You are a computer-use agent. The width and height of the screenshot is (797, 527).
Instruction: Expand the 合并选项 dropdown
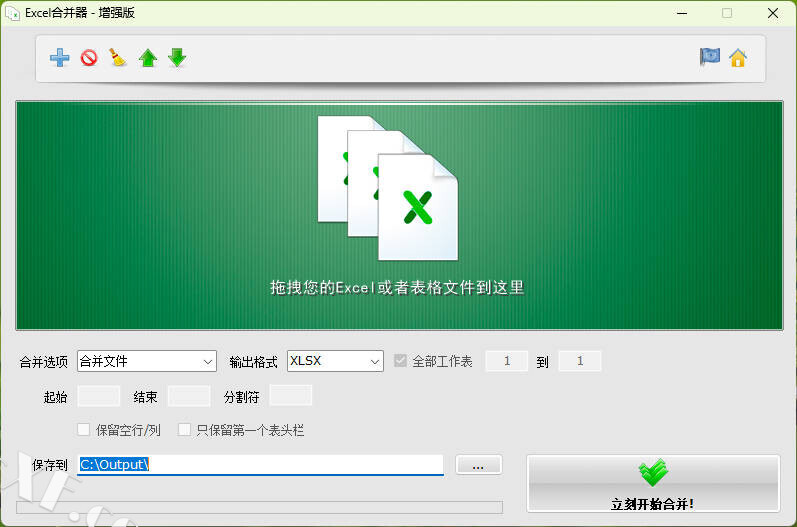tap(147, 361)
